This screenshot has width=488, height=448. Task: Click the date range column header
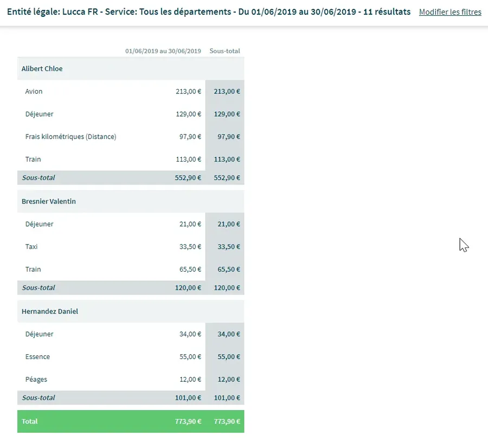point(163,51)
